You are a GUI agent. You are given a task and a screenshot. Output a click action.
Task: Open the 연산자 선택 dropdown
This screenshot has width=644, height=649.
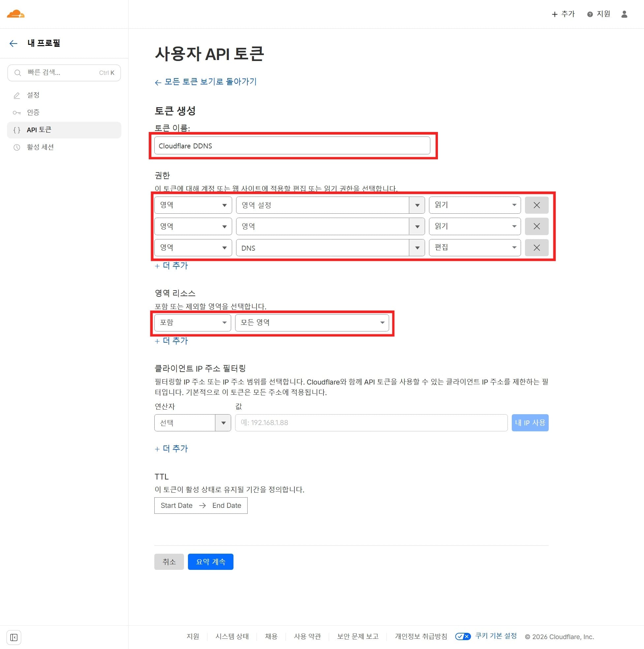pyautogui.click(x=192, y=423)
